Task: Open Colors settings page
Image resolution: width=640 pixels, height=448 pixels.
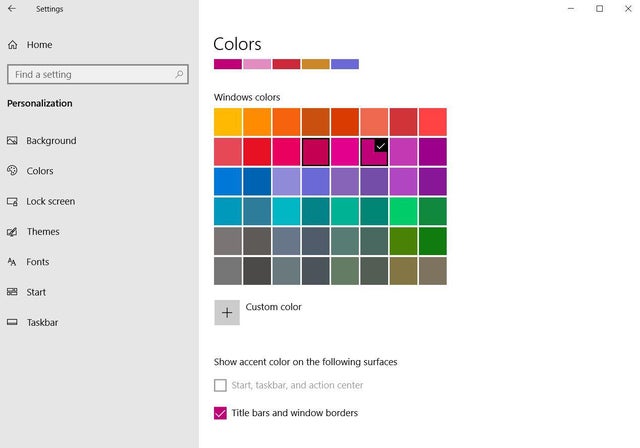Action: [x=40, y=171]
